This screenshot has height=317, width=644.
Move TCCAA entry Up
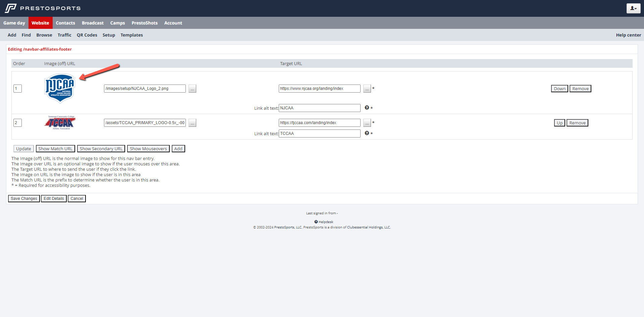pyautogui.click(x=559, y=123)
